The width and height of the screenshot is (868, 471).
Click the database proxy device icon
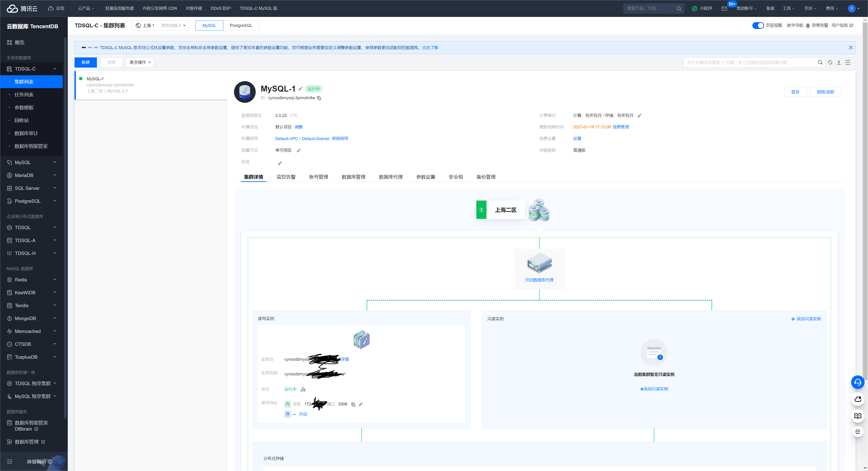point(539,263)
